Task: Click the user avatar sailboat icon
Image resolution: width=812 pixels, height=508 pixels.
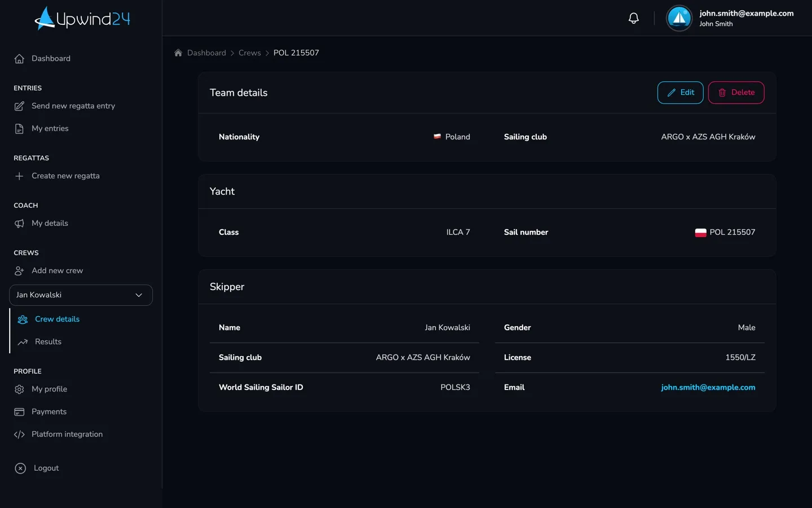Action: click(679, 18)
